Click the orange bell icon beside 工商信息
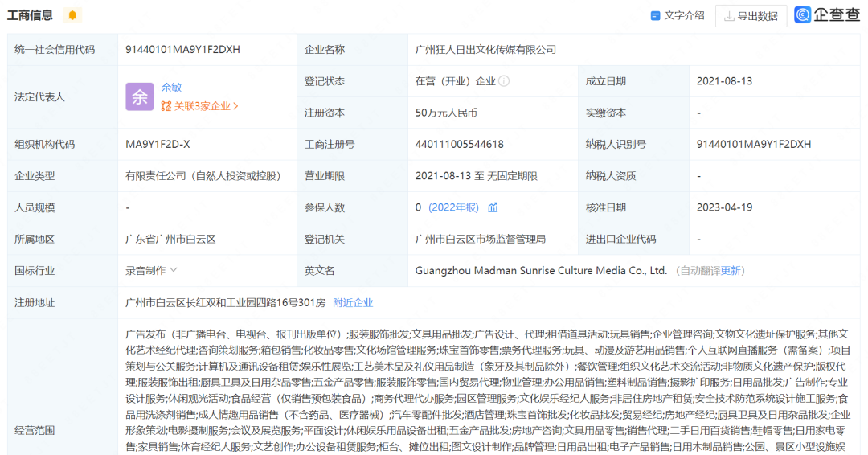This screenshot has height=455, width=868. [x=72, y=15]
